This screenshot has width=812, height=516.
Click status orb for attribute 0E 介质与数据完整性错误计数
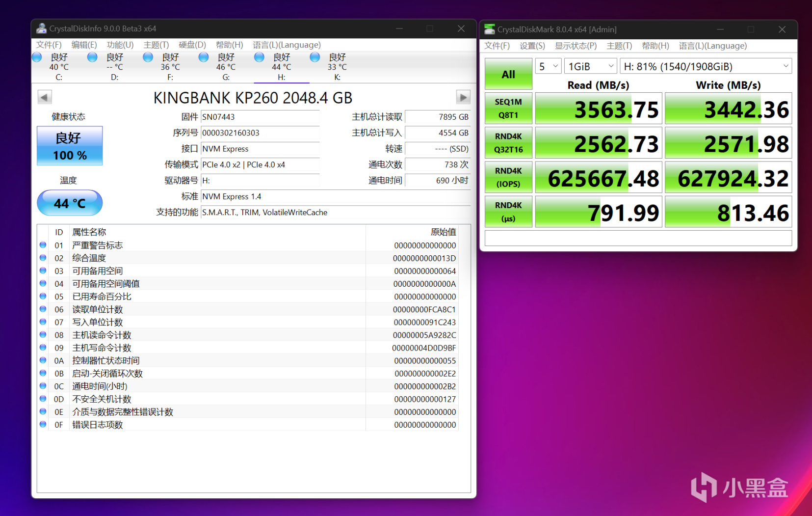[43, 411]
